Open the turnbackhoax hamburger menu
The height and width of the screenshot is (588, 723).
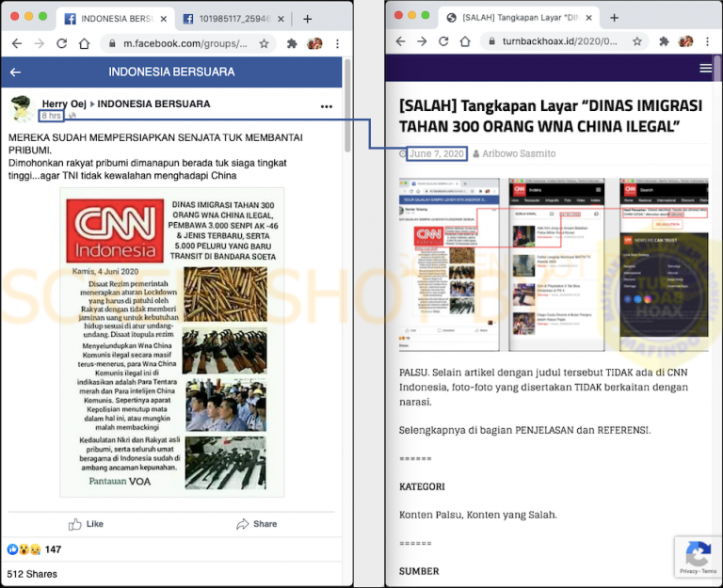[705, 68]
